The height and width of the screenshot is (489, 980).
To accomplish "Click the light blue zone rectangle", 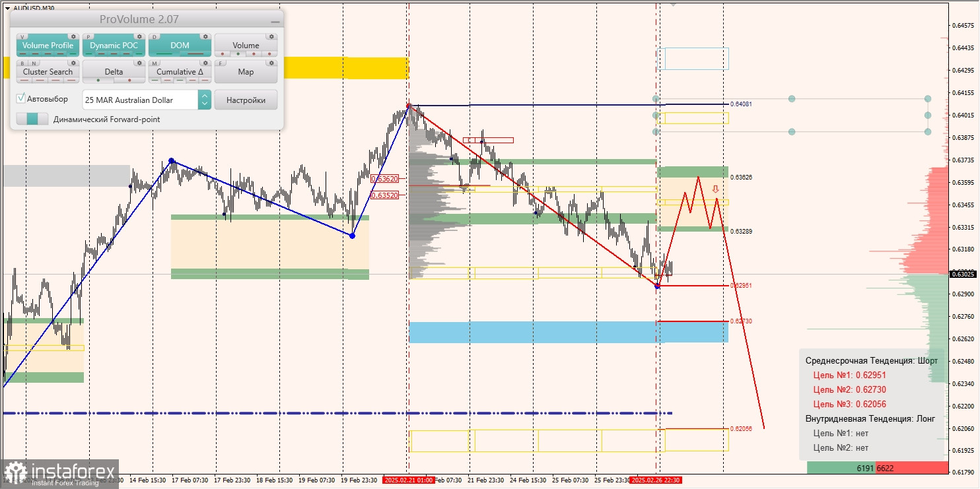I will point(568,332).
